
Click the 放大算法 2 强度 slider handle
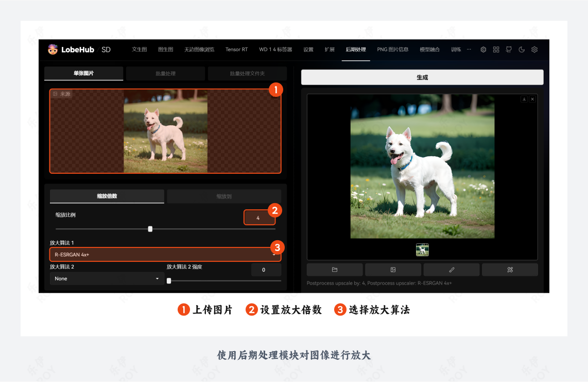click(x=169, y=280)
